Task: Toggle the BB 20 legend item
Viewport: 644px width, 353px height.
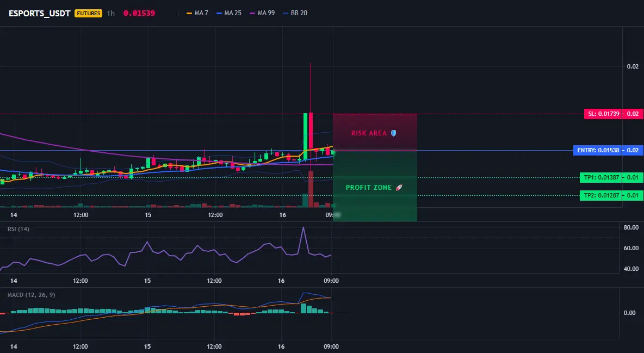Action: click(295, 13)
